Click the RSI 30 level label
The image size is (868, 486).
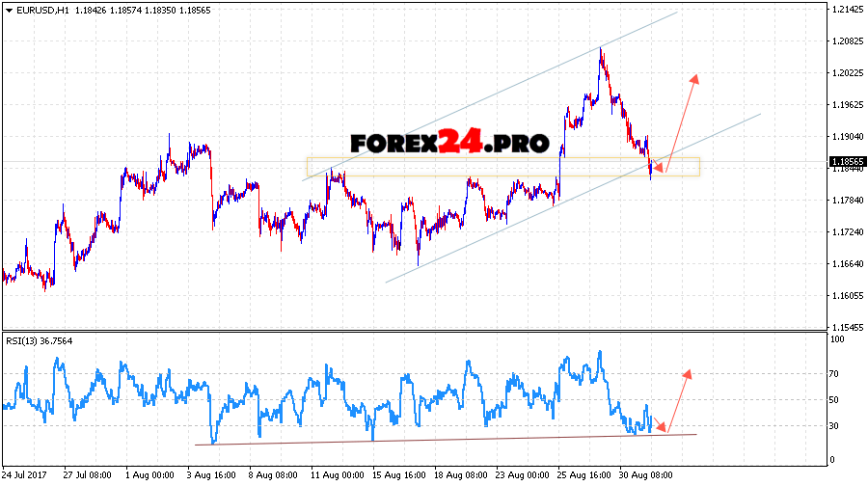[x=835, y=425]
